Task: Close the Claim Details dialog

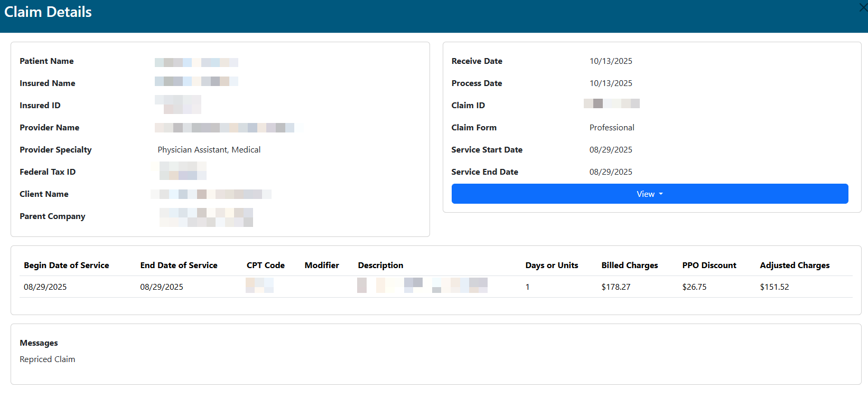Action: click(x=863, y=8)
